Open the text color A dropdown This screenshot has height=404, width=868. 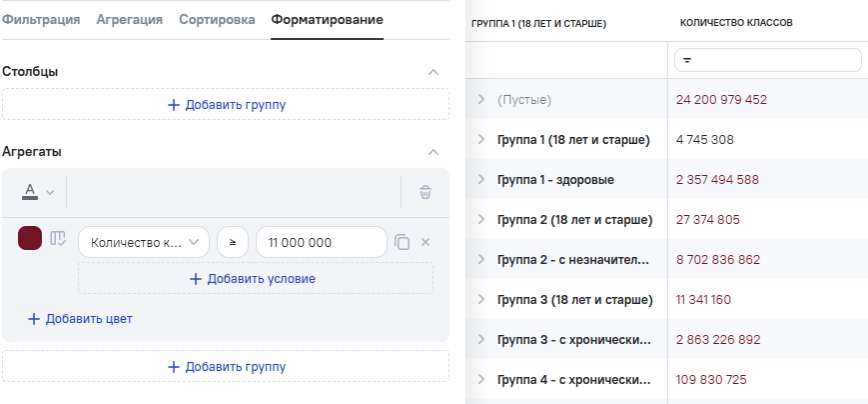[38, 192]
